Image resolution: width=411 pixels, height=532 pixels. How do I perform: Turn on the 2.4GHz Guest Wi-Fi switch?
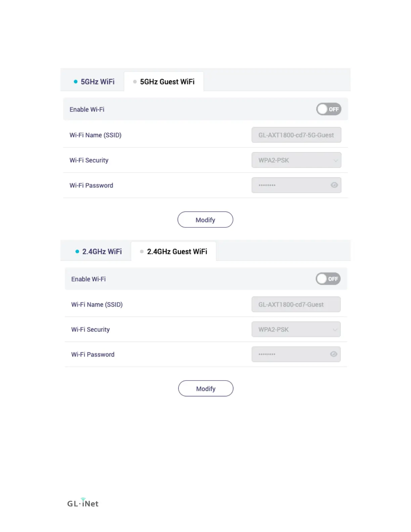pos(328,279)
